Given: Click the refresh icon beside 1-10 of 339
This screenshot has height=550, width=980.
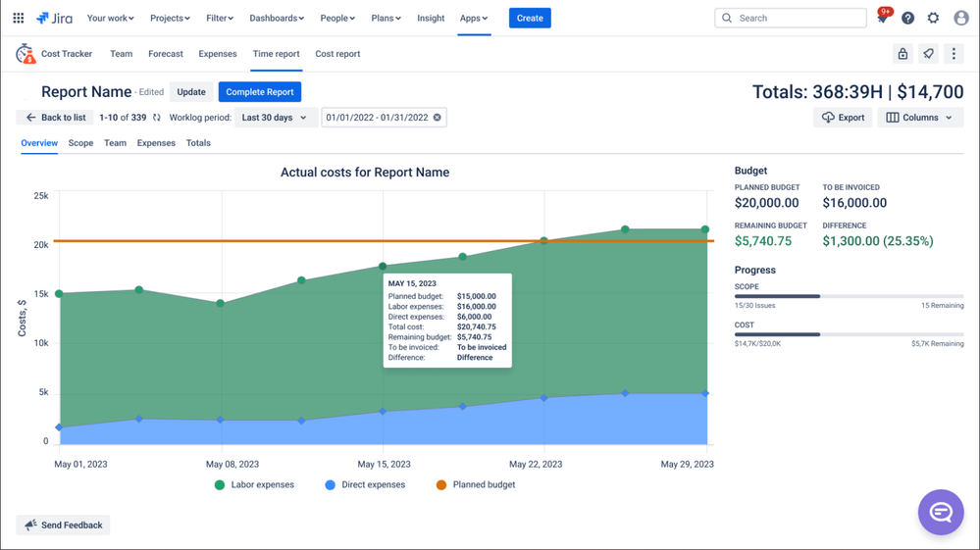Looking at the screenshot, I should pyautogui.click(x=156, y=118).
